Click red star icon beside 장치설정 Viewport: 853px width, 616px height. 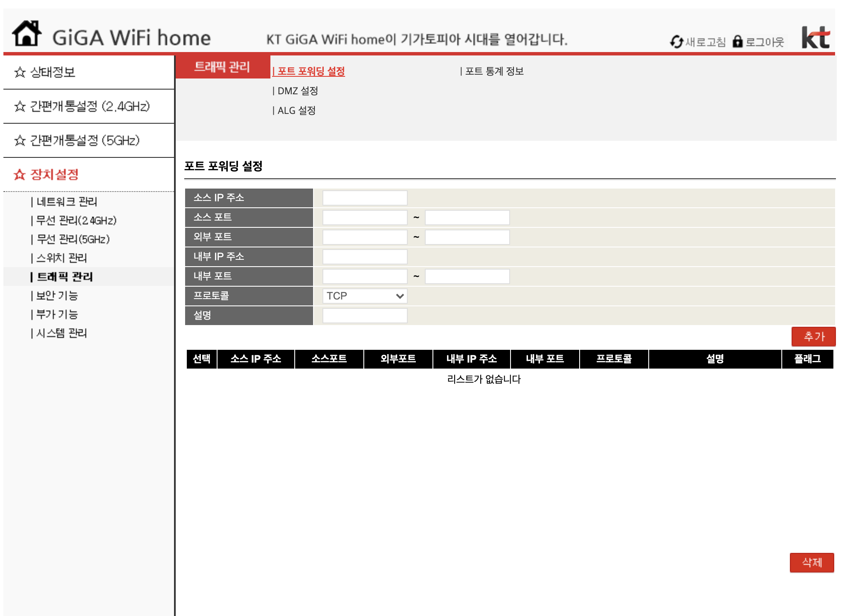(x=20, y=174)
